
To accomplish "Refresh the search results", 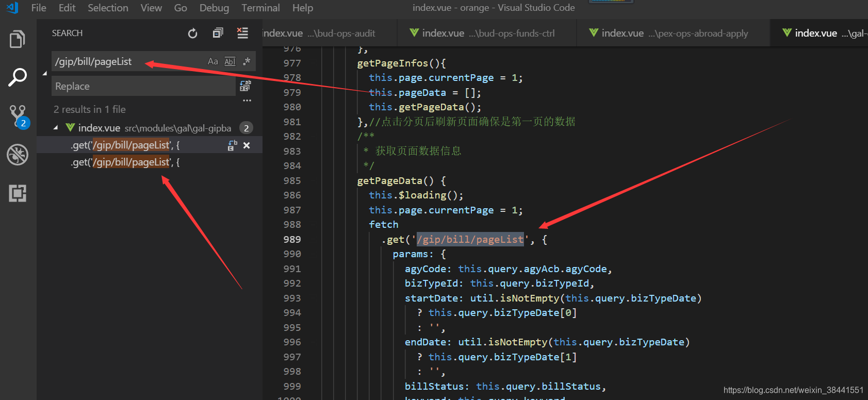I will click(192, 34).
